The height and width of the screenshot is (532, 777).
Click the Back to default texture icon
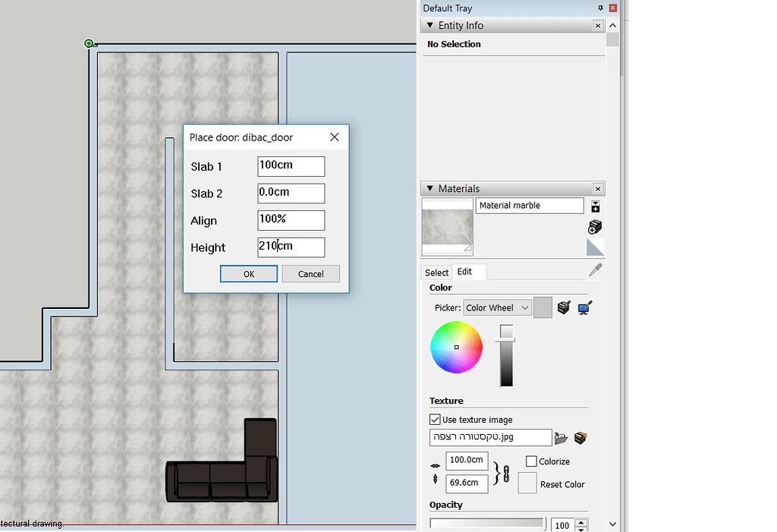(580, 438)
